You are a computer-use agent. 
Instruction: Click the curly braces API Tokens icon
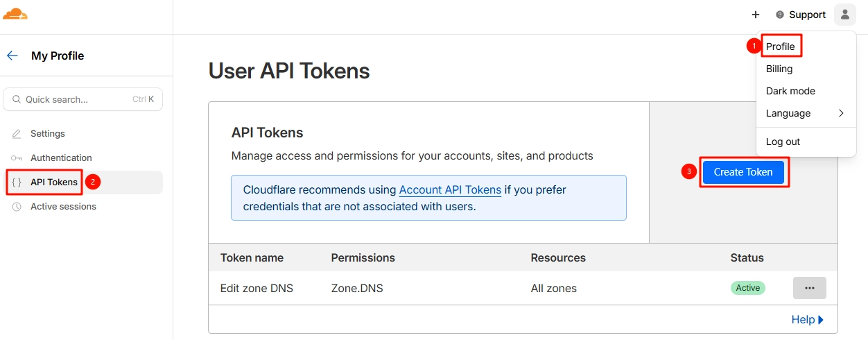tap(17, 182)
